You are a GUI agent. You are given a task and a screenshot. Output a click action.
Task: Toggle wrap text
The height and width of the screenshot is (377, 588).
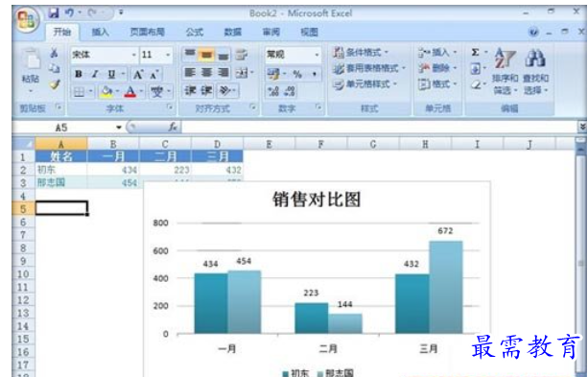(x=242, y=55)
